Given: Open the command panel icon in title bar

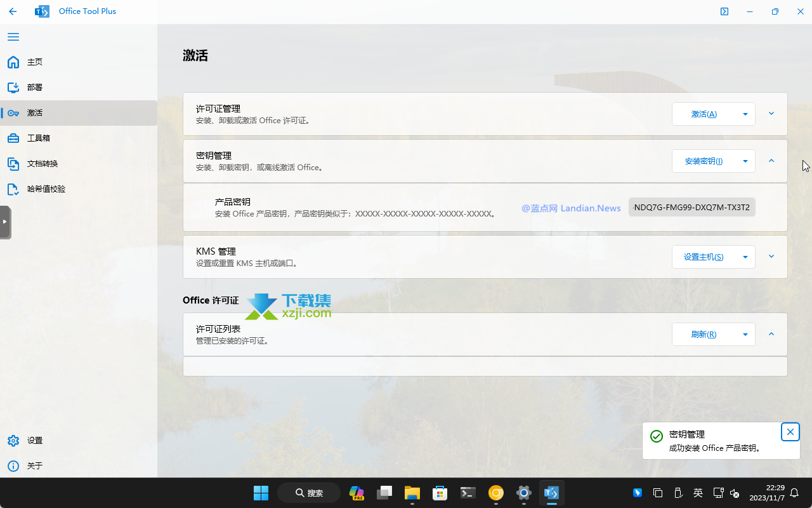Looking at the screenshot, I should pyautogui.click(x=724, y=11).
